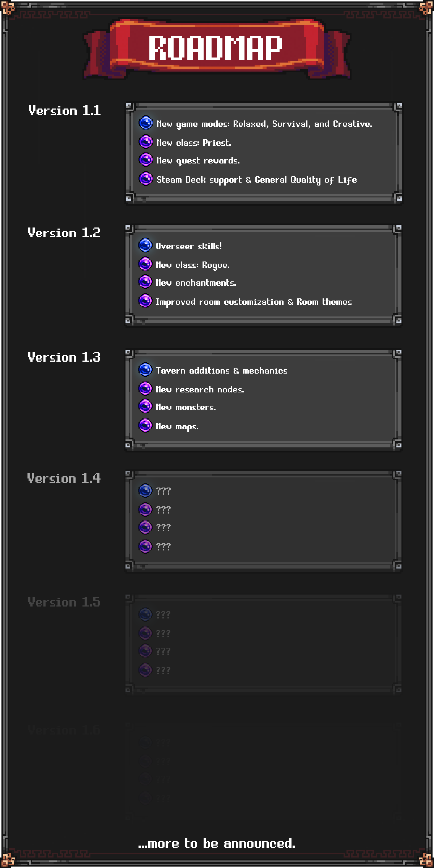The image size is (434, 868).
Task: Click the blue orb next to Overseer skills!
Action: 145,245
